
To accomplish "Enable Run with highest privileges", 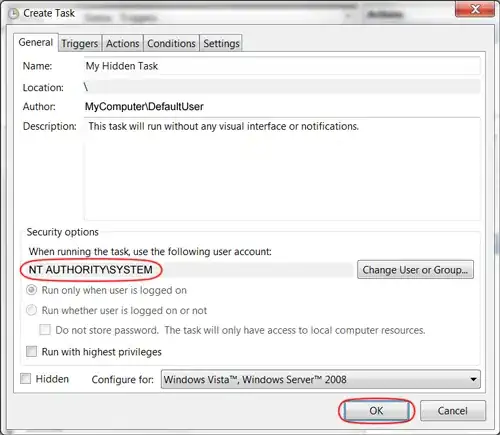I will click(x=31, y=352).
